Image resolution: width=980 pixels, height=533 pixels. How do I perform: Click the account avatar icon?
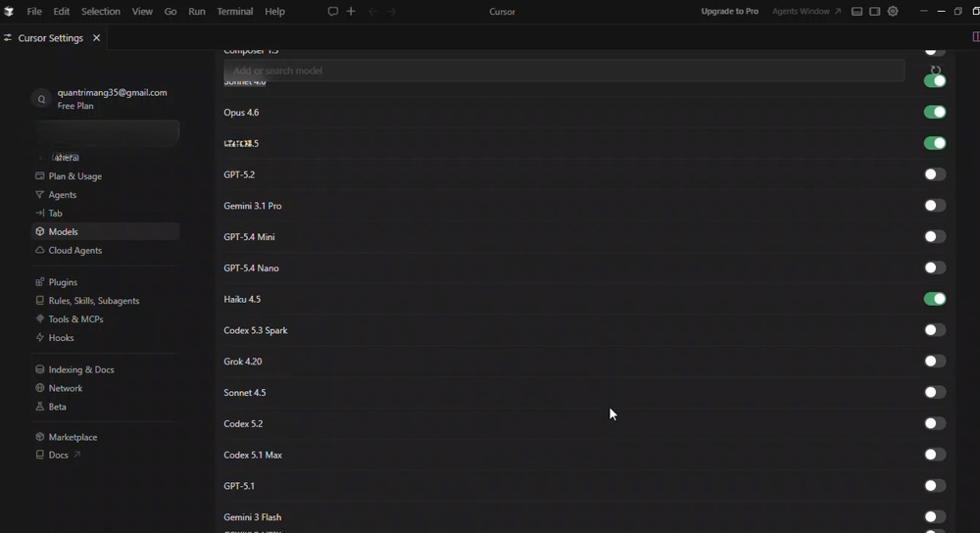[x=41, y=99]
